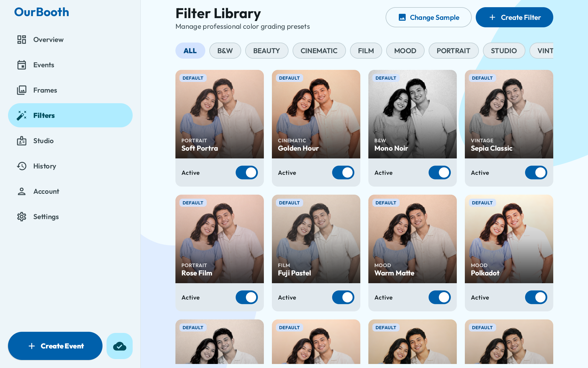Open the Events page from sidebar
This screenshot has height=368, width=588.
[x=70, y=65]
